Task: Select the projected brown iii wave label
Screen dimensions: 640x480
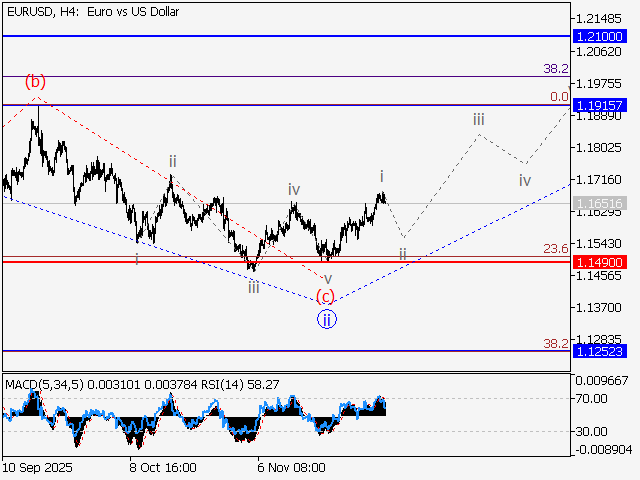Action: coord(479,120)
